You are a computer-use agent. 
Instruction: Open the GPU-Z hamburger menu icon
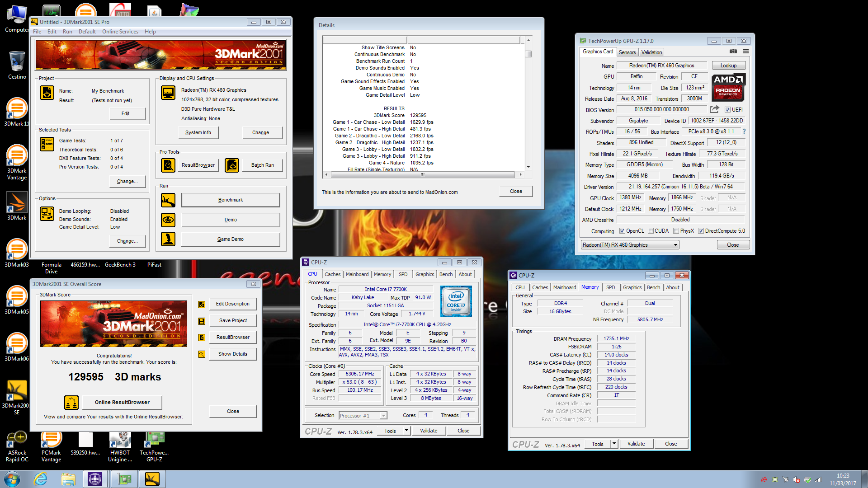745,52
